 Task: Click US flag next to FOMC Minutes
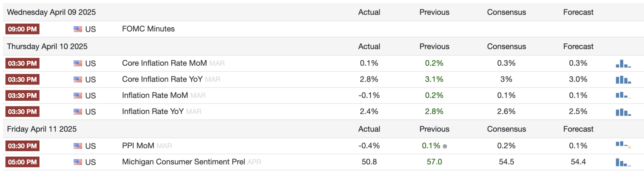78,29
